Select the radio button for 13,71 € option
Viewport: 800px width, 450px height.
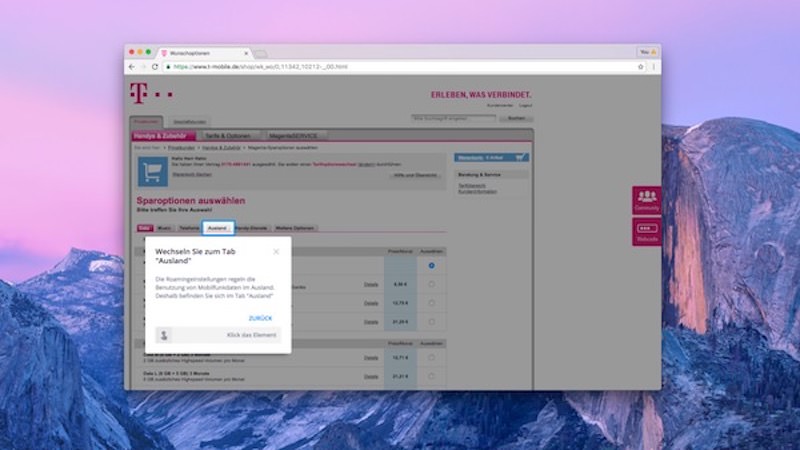(432, 358)
